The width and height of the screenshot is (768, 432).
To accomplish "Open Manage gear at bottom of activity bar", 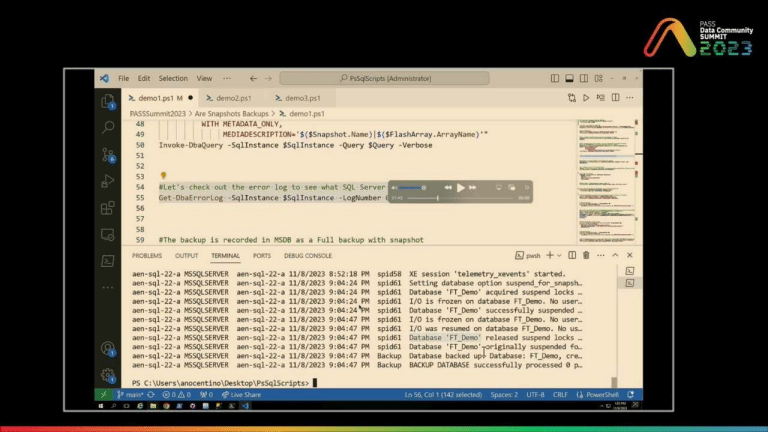I will coord(108,375).
